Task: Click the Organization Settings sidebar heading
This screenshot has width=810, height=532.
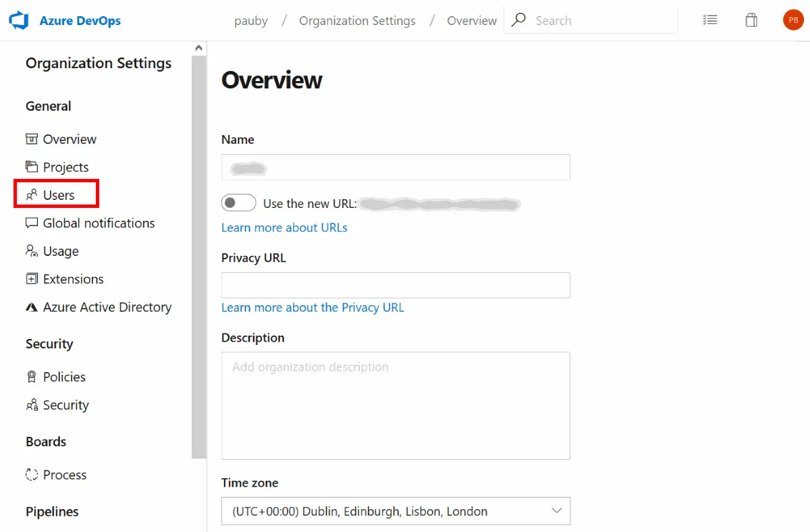Action: click(x=99, y=63)
